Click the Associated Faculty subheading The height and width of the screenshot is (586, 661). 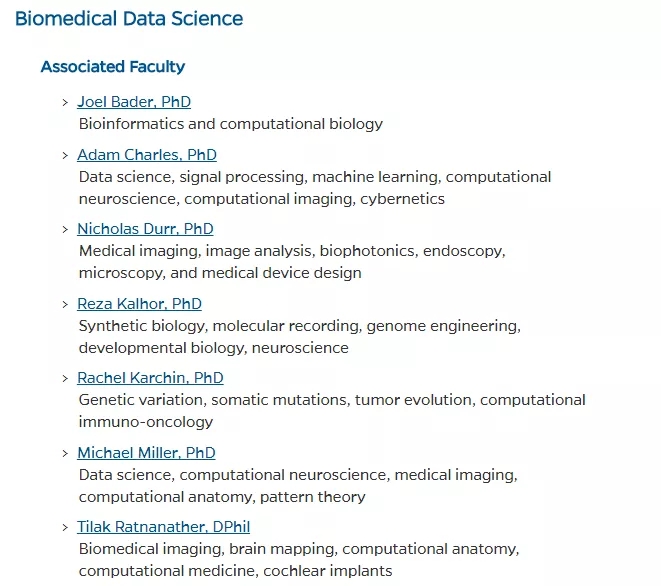point(113,67)
